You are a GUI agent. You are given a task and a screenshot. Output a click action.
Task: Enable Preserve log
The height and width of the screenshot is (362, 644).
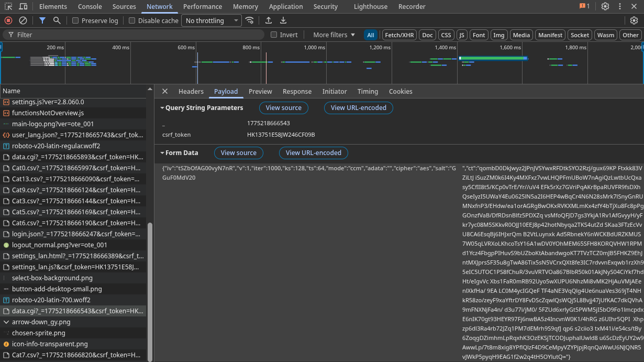coord(75,20)
